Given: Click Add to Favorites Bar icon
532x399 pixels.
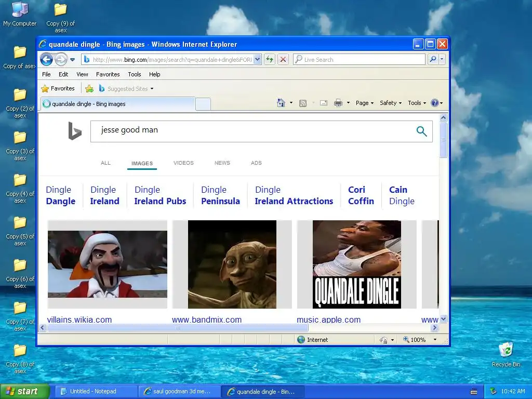Looking at the screenshot, I should point(89,88).
